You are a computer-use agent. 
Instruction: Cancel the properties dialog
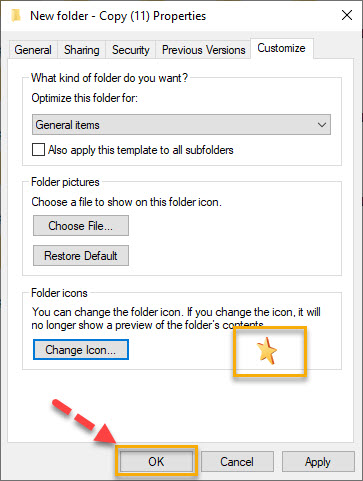tap(237, 462)
